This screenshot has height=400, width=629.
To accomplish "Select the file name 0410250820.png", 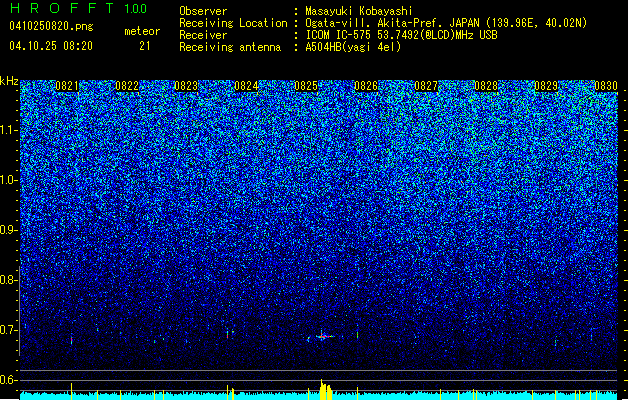I will [x=51, y=27].
